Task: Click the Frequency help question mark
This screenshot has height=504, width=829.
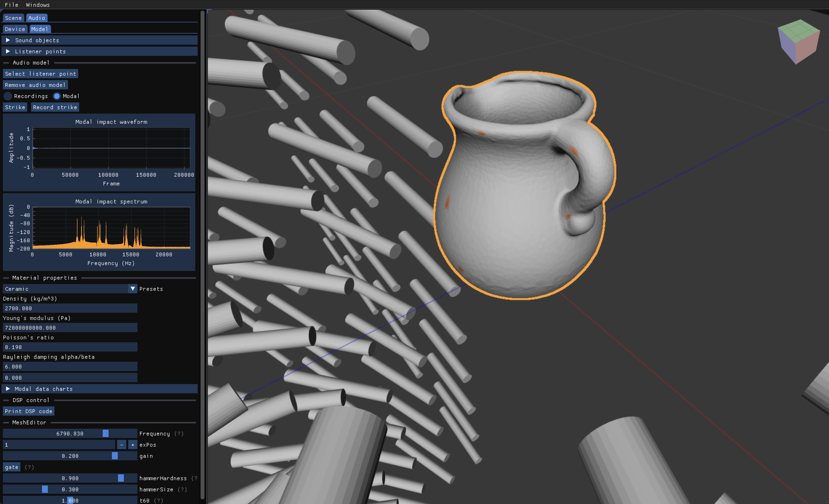Action: [x=179, y=434]
